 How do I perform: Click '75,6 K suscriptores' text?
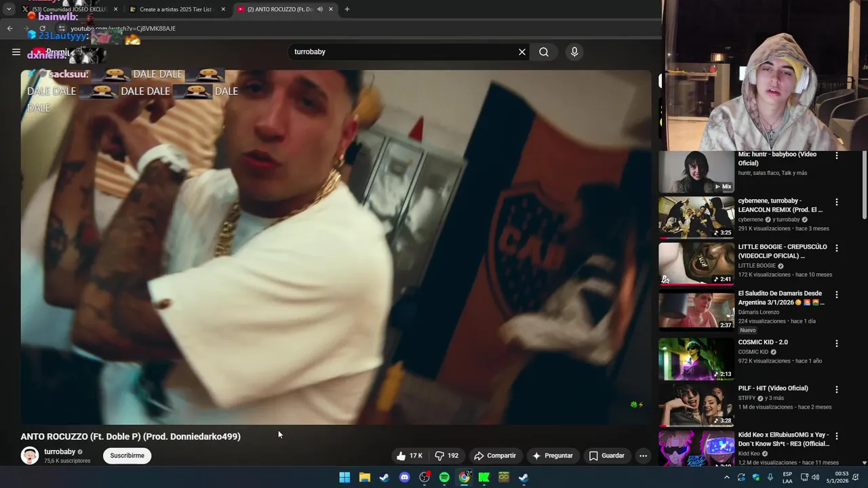point(67,461)
